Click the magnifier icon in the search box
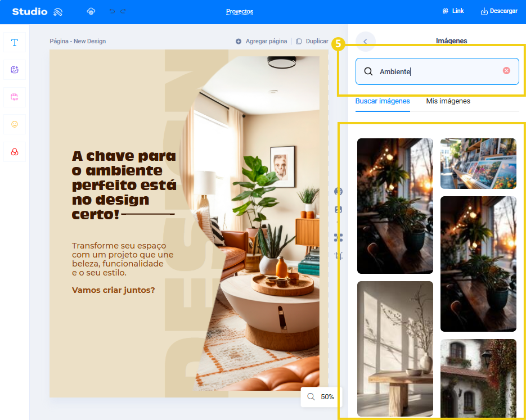526x420 pixels. pos(368,71)
